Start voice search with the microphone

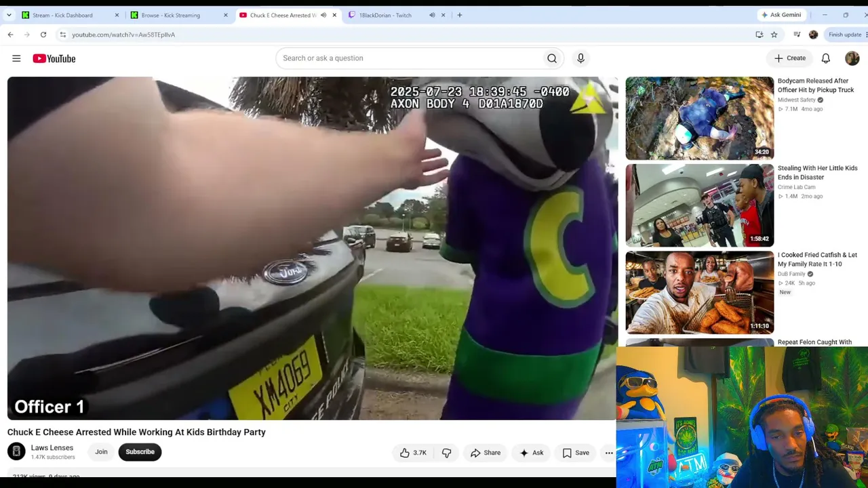pyautogui.click(x=580, y=58)
